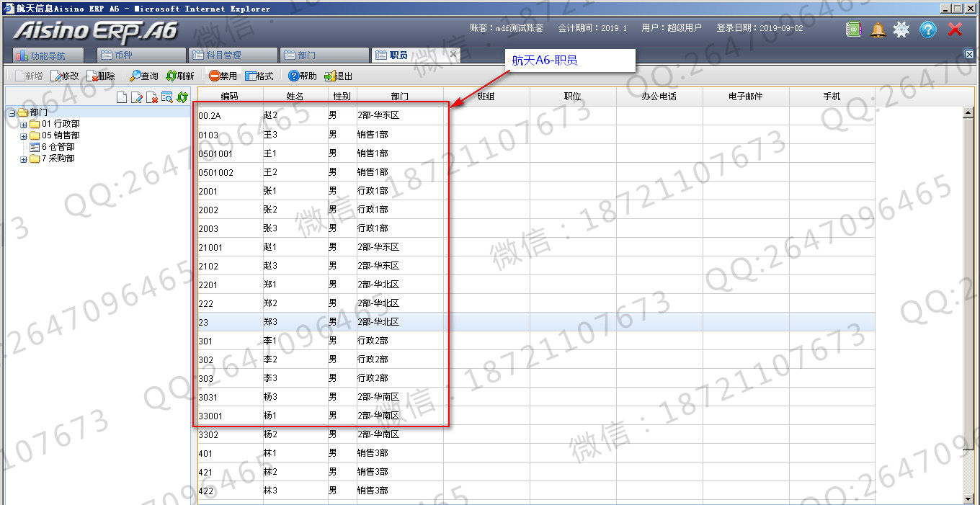Click the edit icon above department tree
Viewport: 980px width, 505px height.
pyautogui.click(x=137, y=98)
